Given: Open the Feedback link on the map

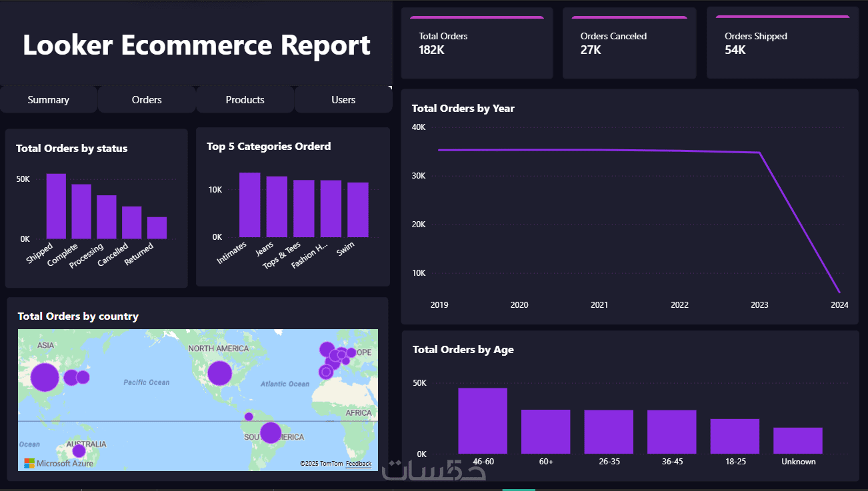Looking at the screenshot, I should coord(359,463).
